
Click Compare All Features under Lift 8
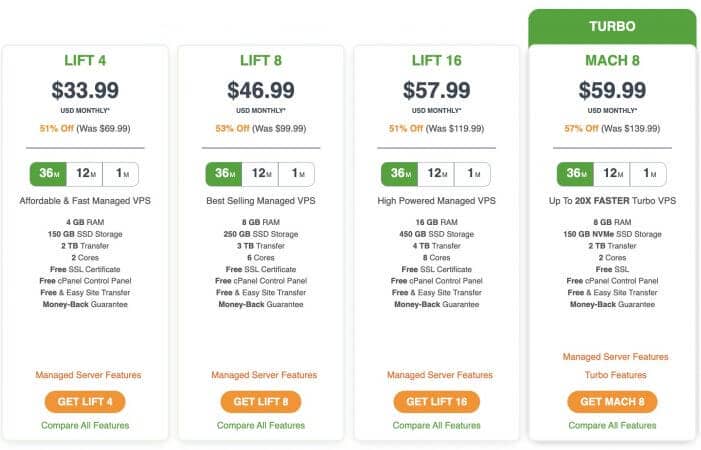(261, 425)
